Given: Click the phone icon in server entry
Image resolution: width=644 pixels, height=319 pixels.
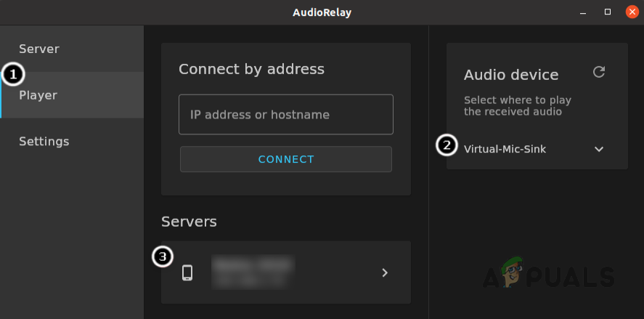Looking at the screenshot, I should tap(187, 272).
